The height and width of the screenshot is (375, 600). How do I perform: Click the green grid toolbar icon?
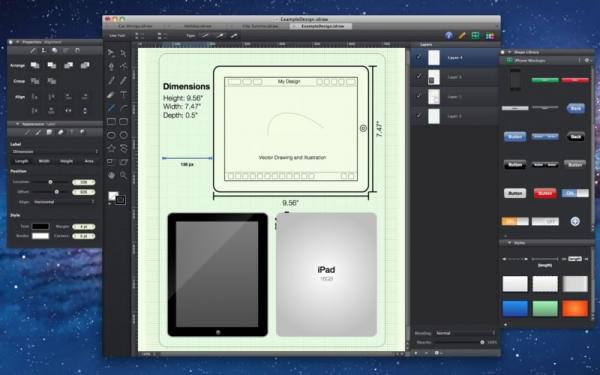pos(475,36)
